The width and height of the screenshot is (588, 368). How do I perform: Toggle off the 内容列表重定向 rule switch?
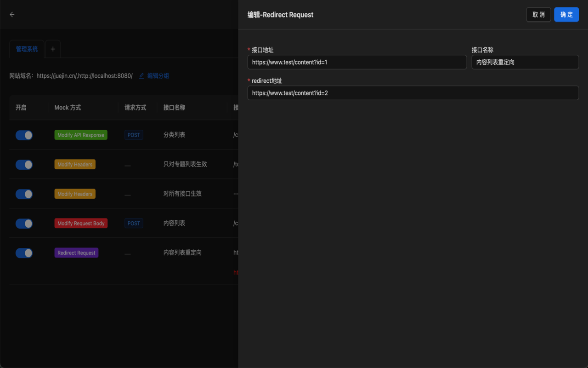click(24, 253)
